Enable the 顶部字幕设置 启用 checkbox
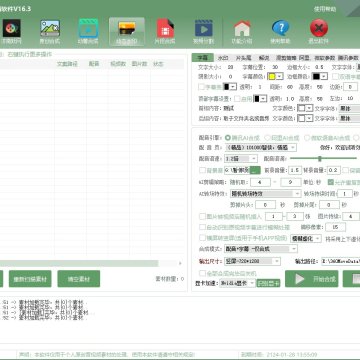Viewport: 360px width, 360px height. tap(237, 99)
